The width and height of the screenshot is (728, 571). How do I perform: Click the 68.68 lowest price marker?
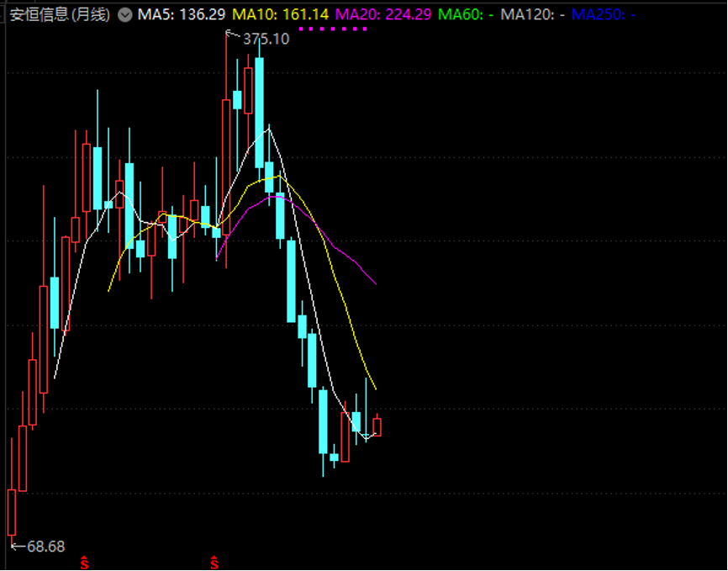(x=45, y=547)
